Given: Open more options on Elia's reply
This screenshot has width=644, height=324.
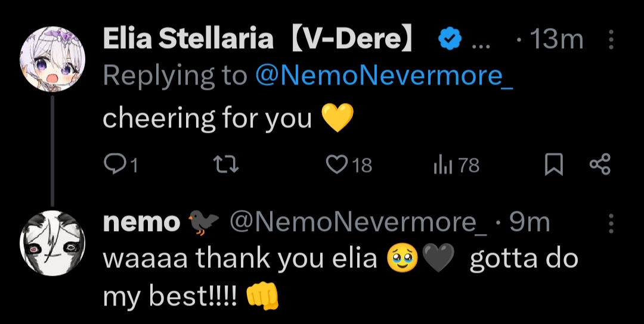Looking at the screenshot, I should [611, 40].
